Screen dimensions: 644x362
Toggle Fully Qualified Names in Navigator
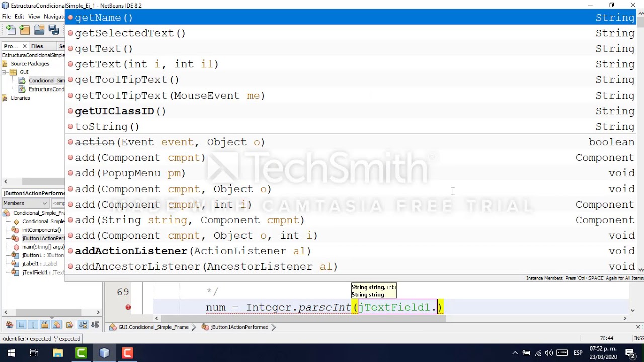coord(69,325)
